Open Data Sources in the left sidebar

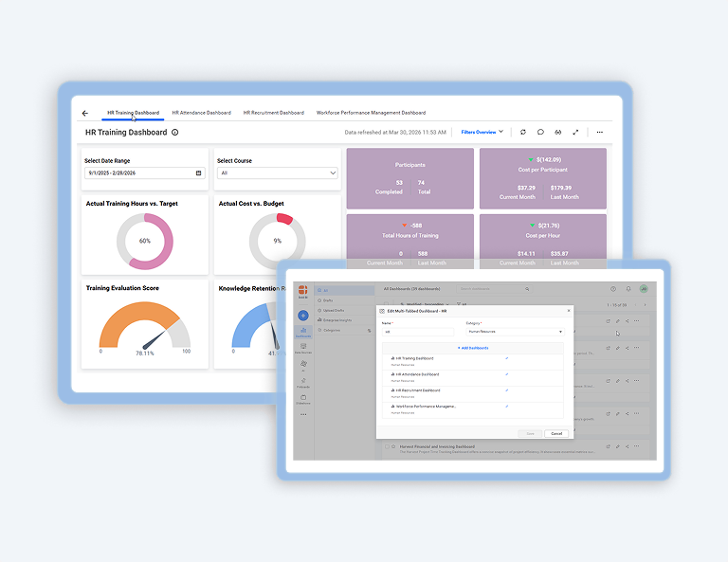(x=303, y=349)
